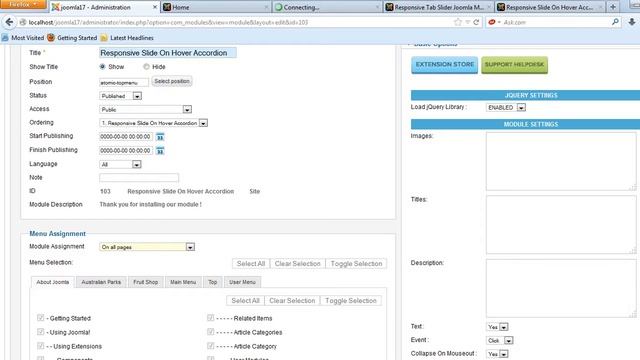Open Start Publishing calendar picker
This screenshot has height=360, width=640.
[x=160, y=137]
